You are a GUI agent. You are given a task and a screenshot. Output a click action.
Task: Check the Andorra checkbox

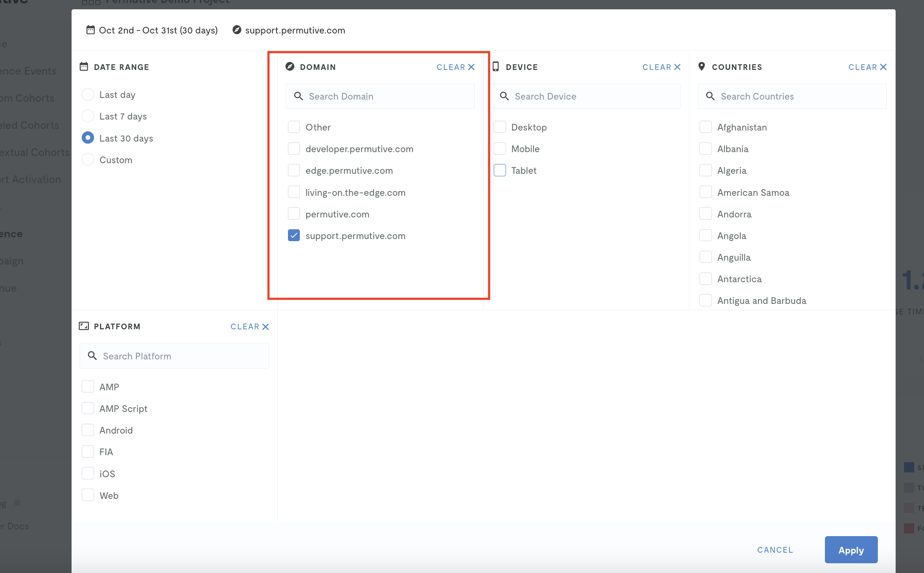(705, 214)
